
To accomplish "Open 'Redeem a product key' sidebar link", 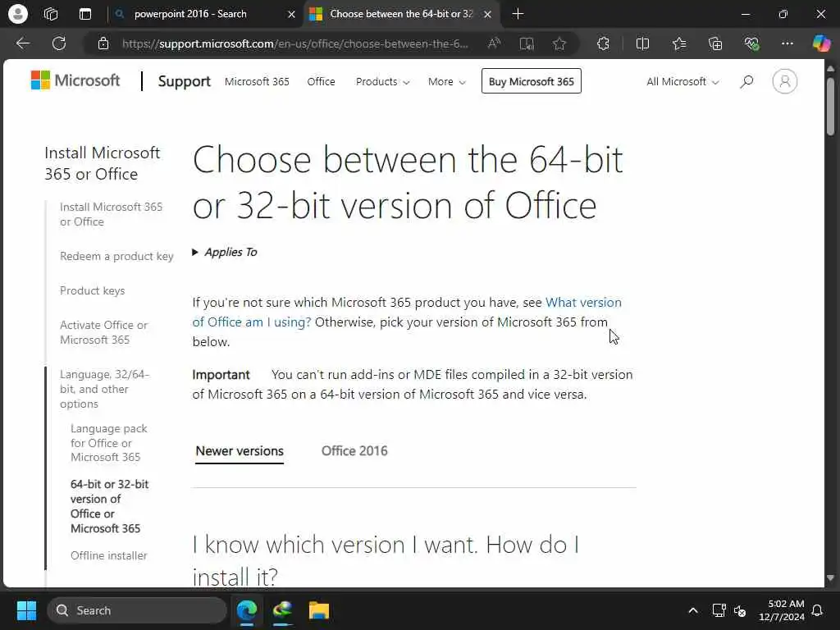I will 116,256.
